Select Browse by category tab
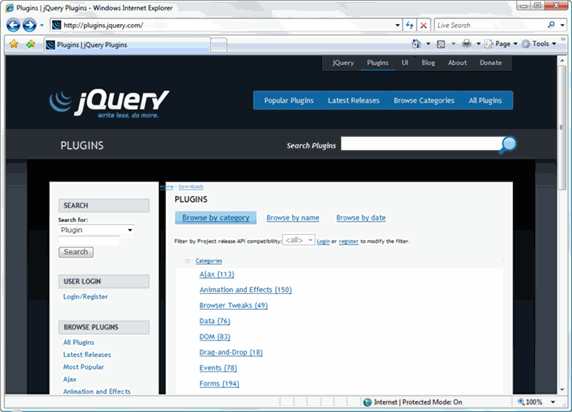 tap(216, 217)
